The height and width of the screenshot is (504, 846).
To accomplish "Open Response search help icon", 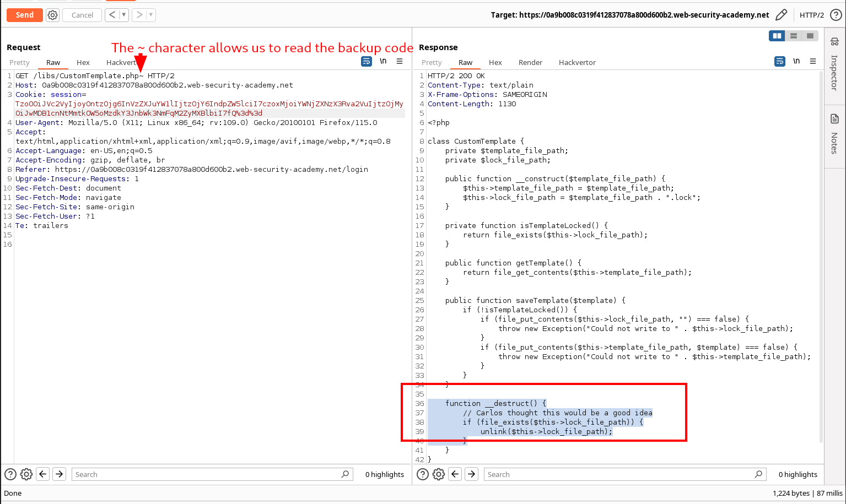I will (423, 474).
